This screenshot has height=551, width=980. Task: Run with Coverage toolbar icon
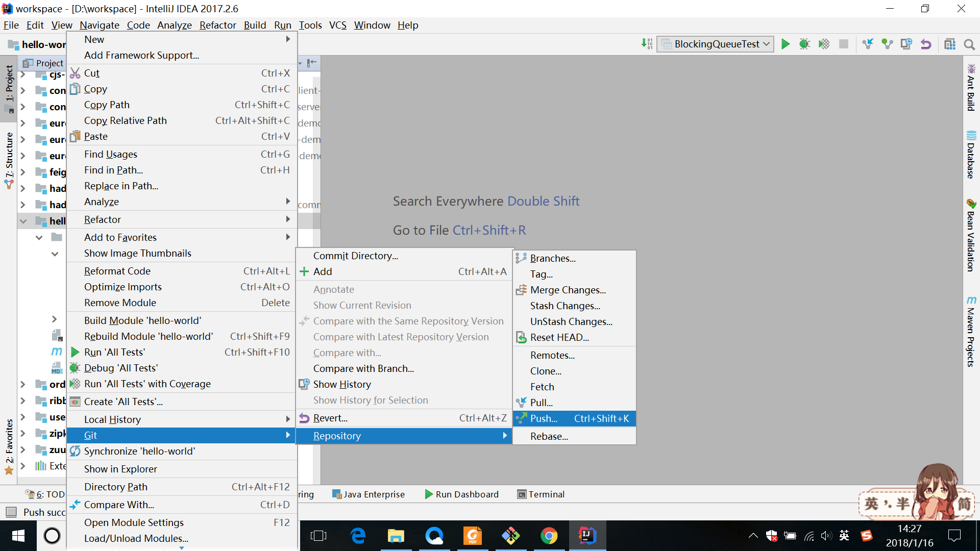[x=824, y=44]
